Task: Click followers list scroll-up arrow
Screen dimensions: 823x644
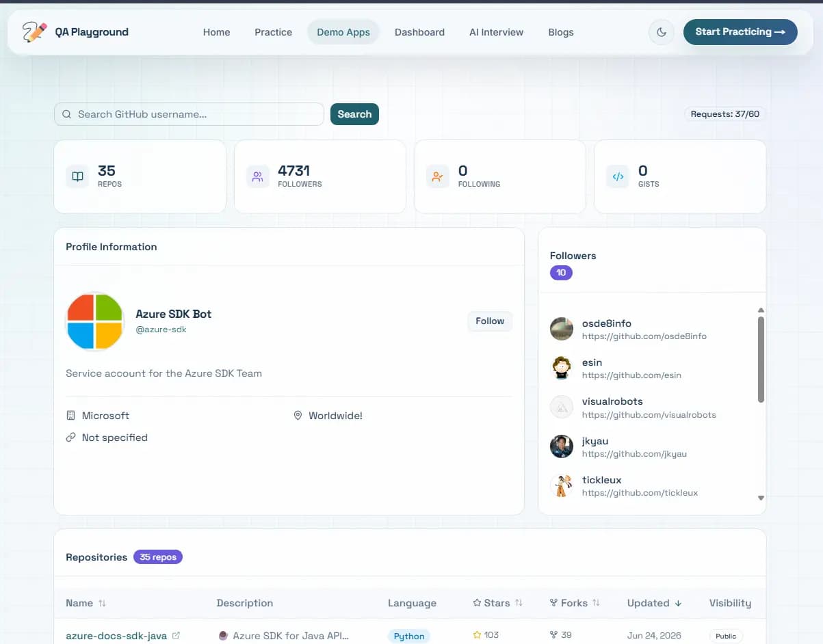Action: tap(761, 310)
